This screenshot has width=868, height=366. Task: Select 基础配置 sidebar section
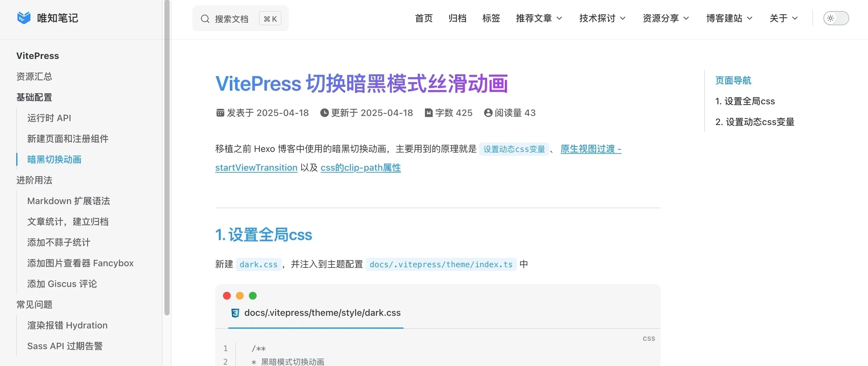tap(34, 97)
